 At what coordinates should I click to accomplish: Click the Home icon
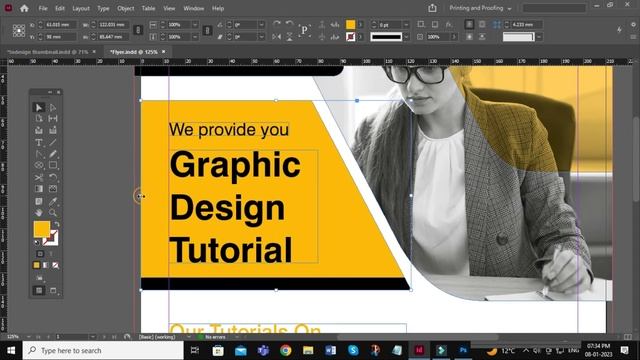pyautogui.click(x=24, y=8)
